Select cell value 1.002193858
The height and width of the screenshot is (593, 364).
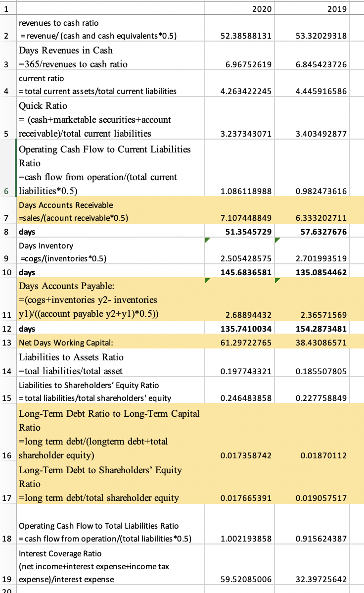coord(239,524)
